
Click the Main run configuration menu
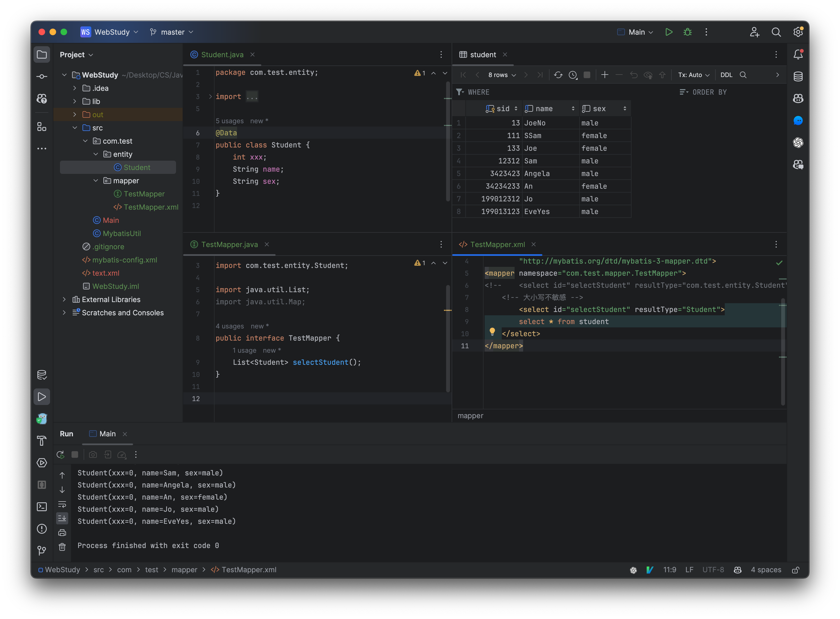(x=636, y=31)
